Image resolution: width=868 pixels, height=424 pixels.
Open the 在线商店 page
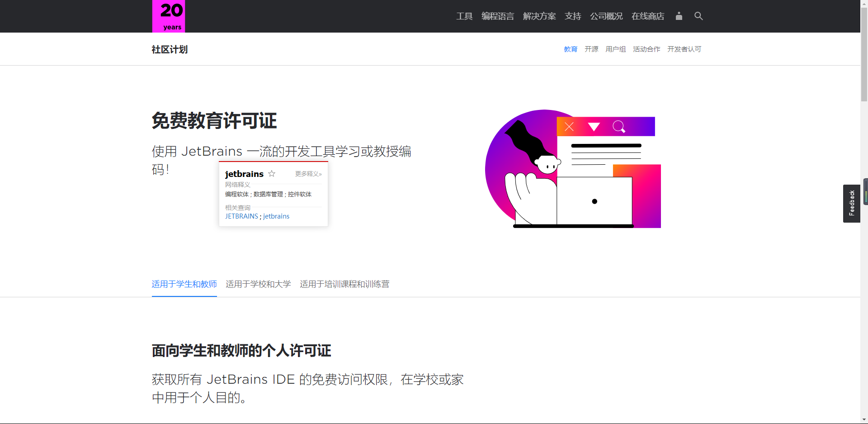coord(647,16)
